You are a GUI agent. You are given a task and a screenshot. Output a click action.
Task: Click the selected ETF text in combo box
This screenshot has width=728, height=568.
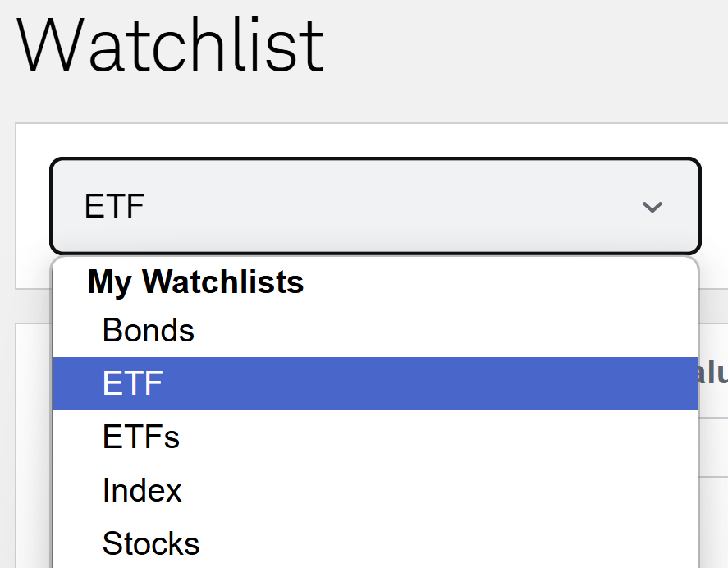(x=114, y=207)
